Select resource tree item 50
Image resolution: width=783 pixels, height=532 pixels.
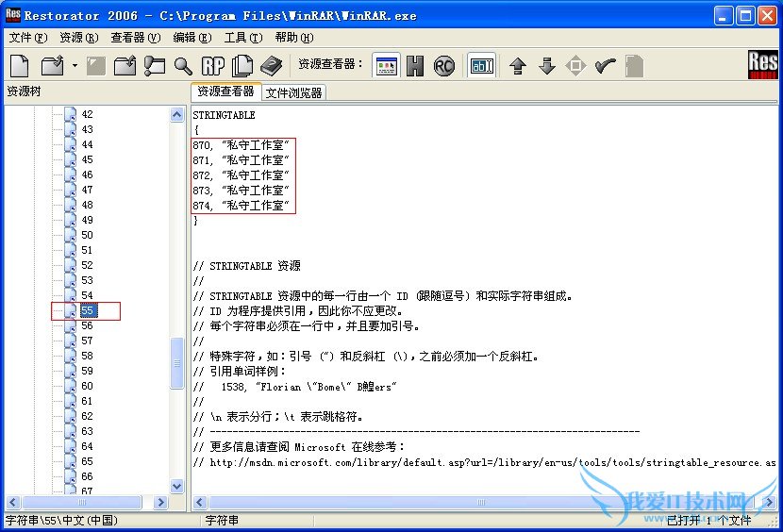click(87, 235)
